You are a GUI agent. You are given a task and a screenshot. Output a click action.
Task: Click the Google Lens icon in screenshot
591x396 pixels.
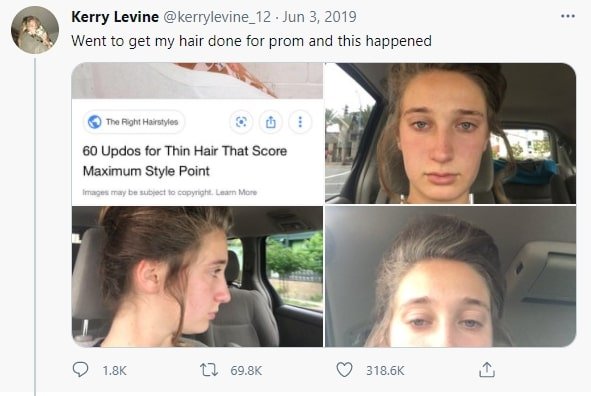(241, 122)
